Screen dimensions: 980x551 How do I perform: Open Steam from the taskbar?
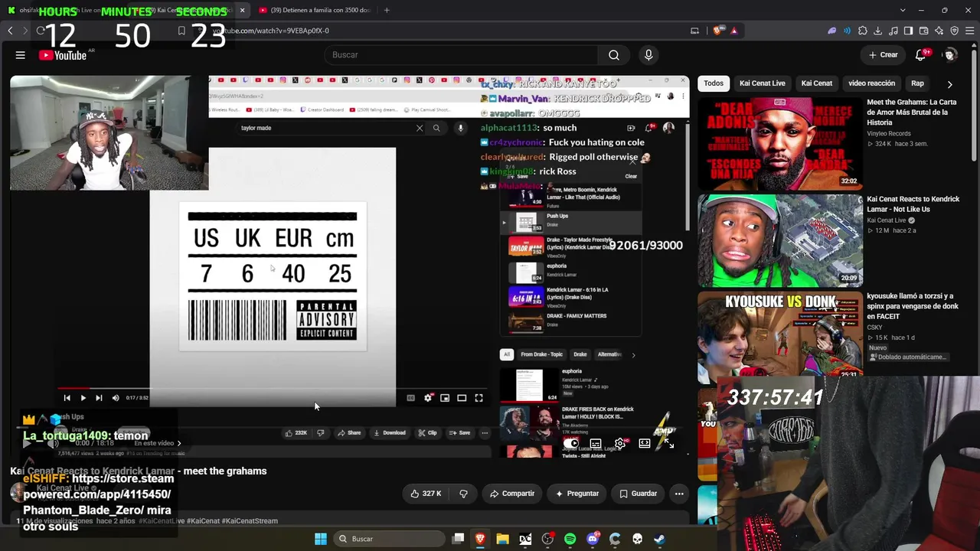[658, 539]
